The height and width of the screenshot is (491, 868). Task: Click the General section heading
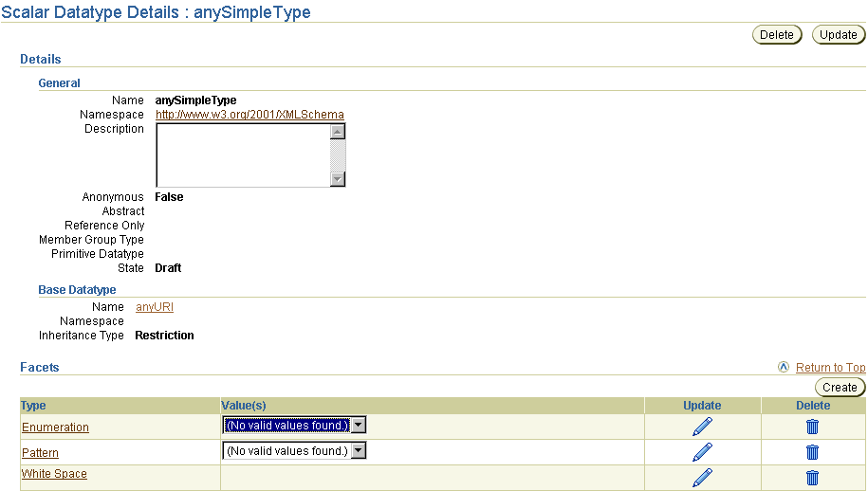[x=59, y=83]
